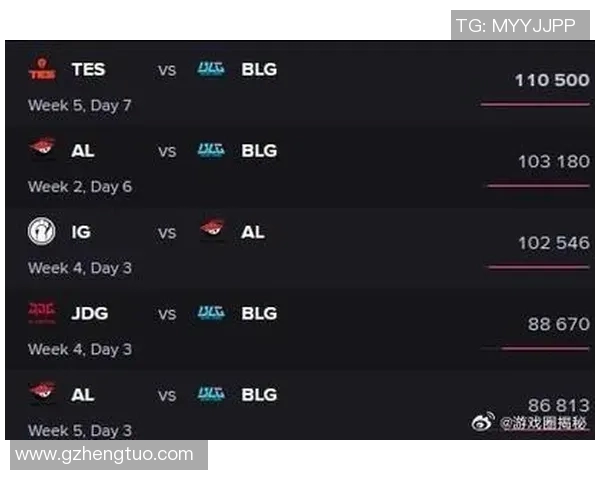Screen dimensions: 600x480
Task: Click the TES team logo icon
Action: 42,69
